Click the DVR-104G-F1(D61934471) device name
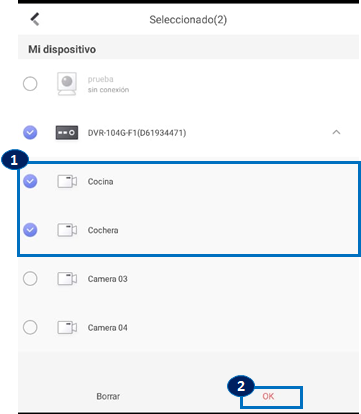Screen dimensions: 361x414 pos(137,133)
